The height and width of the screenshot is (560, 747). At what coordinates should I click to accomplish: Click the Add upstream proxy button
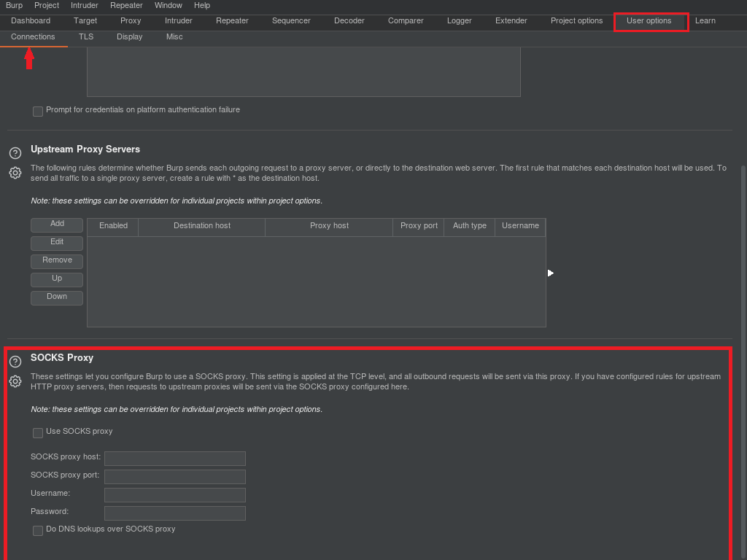(x=57, y=225)
